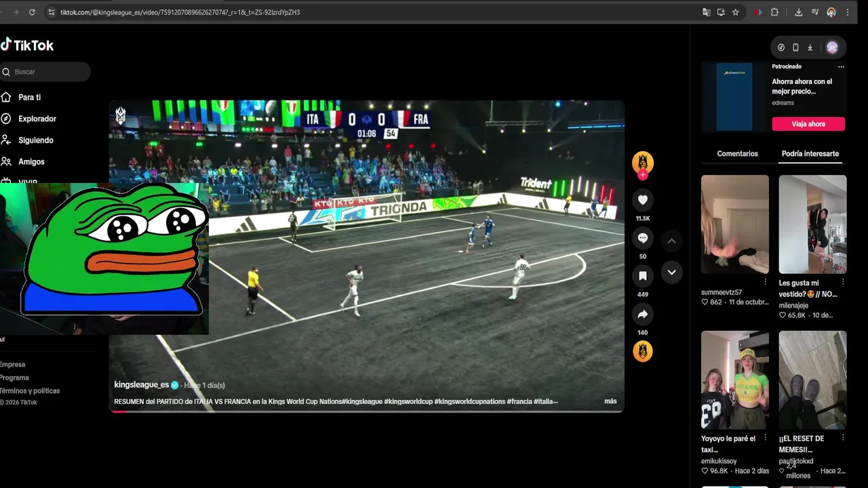Image resolution: width=868 pixels, height=488 pixels.
Task: Switch to Comentarios tab
Action: (x=737, y=154)
